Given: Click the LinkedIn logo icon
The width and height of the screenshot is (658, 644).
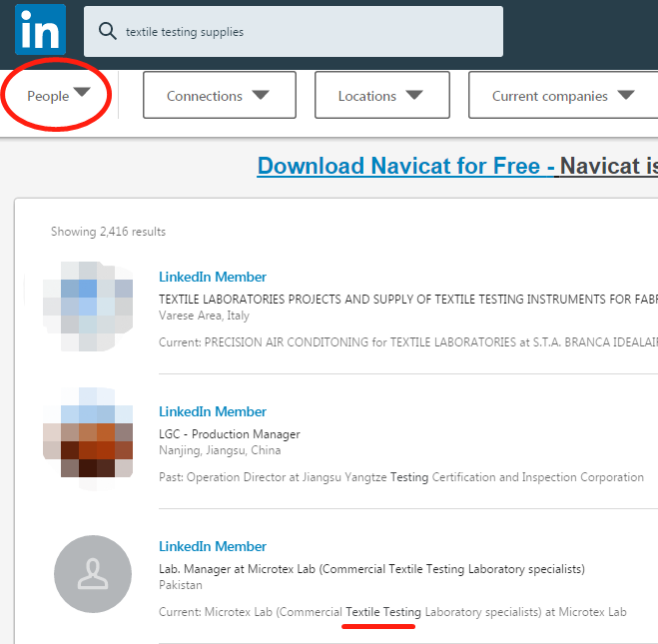Looking at the screenshot, I should 40,30.
